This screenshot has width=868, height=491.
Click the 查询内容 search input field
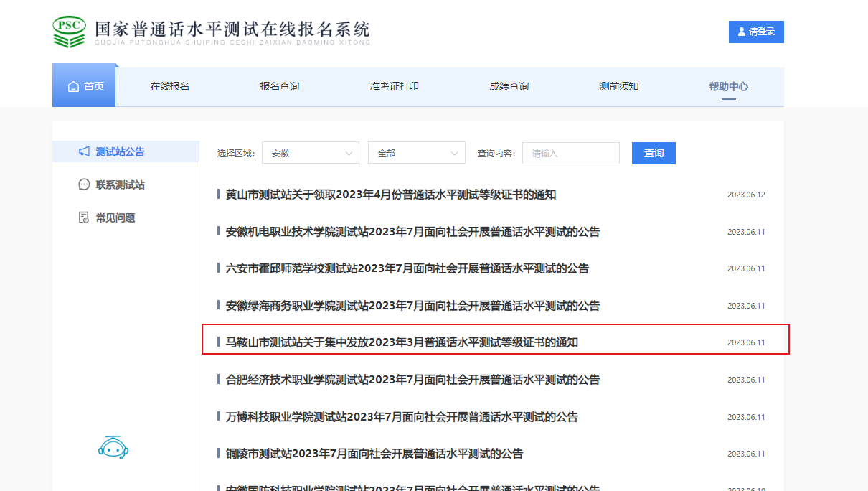[570, 153]
